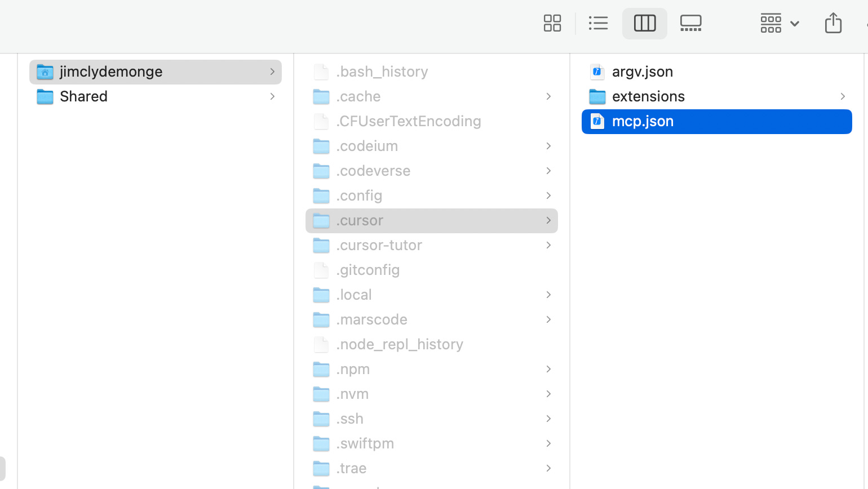Click the home icon next to jimclydemonge
868x489 pixels.
coord(45,72)
